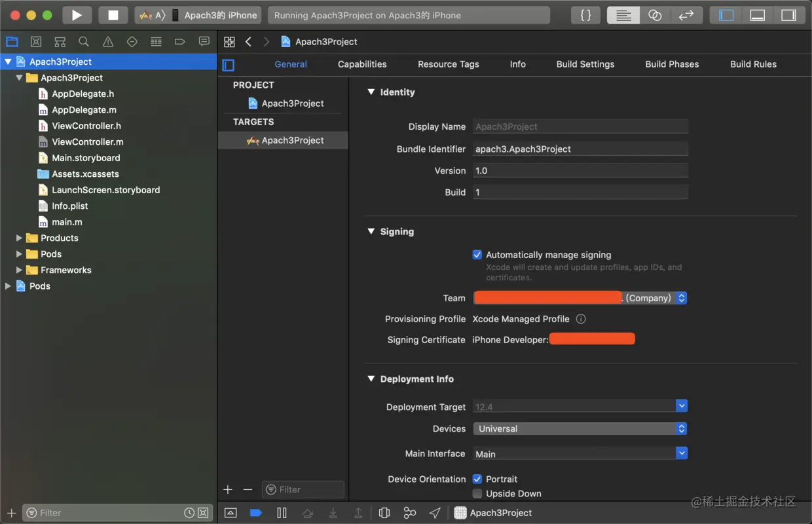
Task: Toggle the breakpoints activation icon
Action: [x=256, y=513]
